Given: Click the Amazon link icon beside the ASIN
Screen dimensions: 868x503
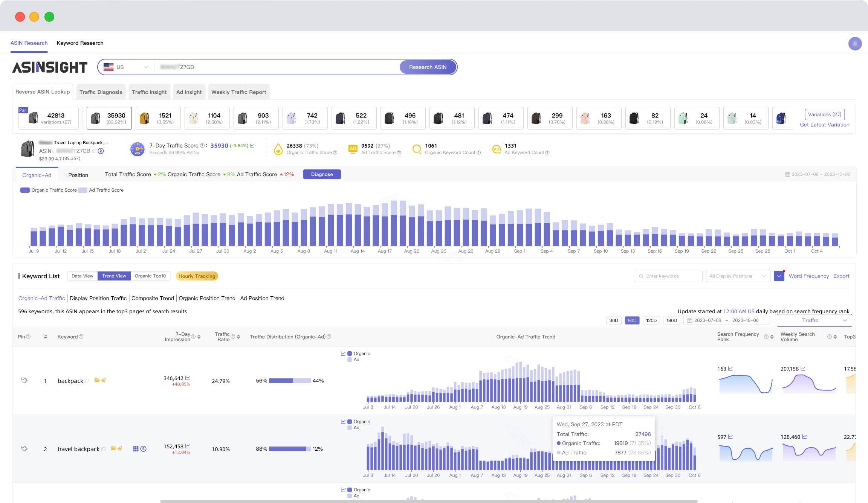Looking at the screenshot, I should point(101,151).
